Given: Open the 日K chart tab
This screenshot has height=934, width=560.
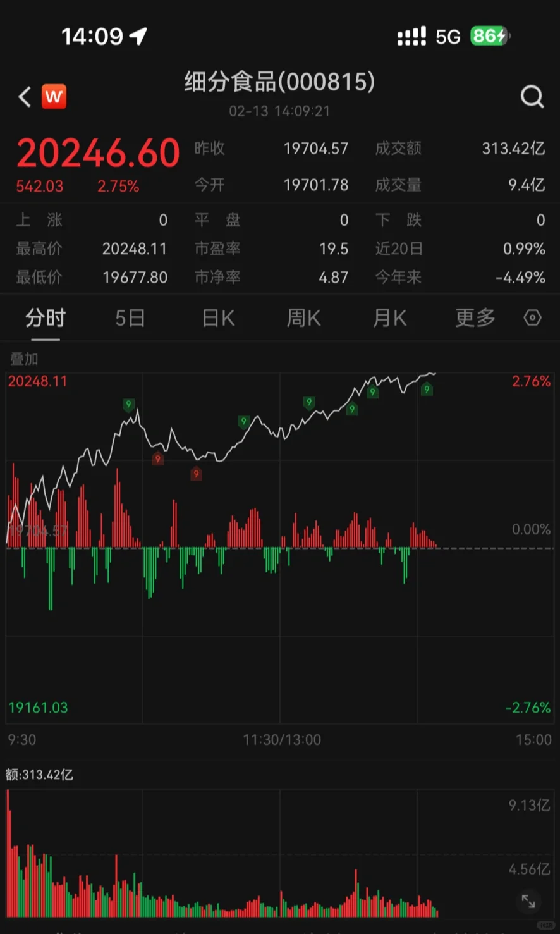Looking at the screenshot, I should pyautogui.click(x=219, y=317).
